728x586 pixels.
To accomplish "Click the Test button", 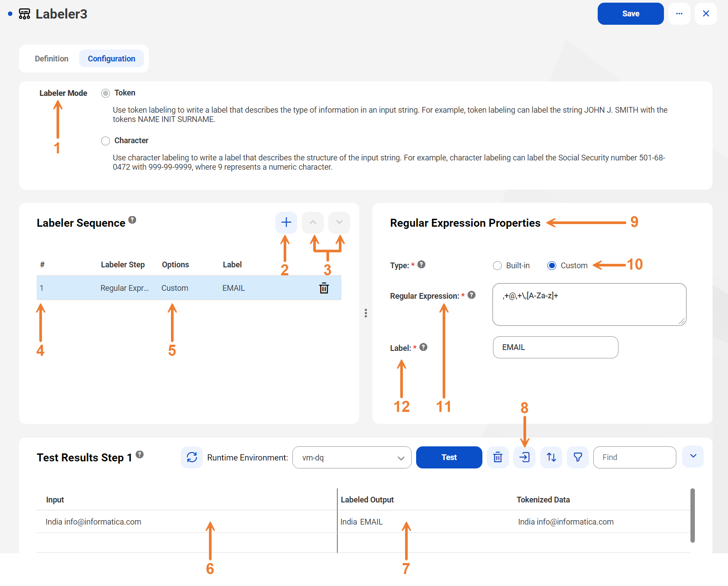I will pos(449,457).
